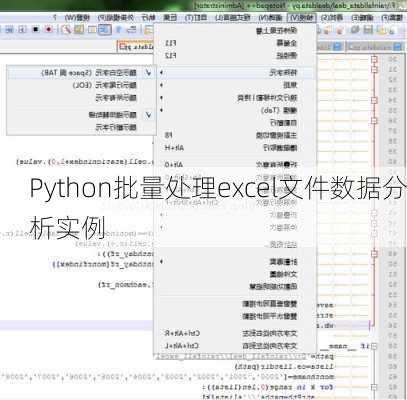This screenshot has height=400, width=407.
Task: Click the Playback Macro toolbar icon
Action: (22, 29)
